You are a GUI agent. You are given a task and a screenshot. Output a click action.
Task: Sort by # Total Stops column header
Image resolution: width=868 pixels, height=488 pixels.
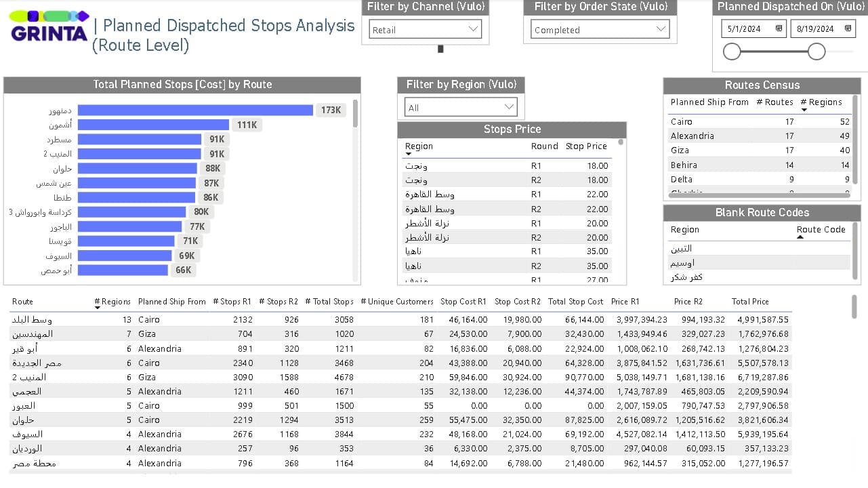(329, 302)
